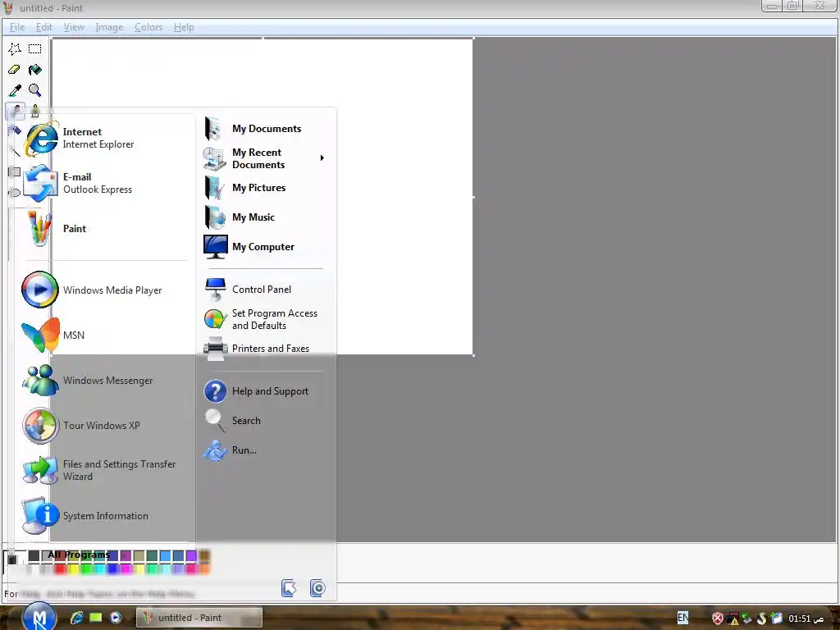Click Show Desktop in Quick Launch

coord(96,618)
